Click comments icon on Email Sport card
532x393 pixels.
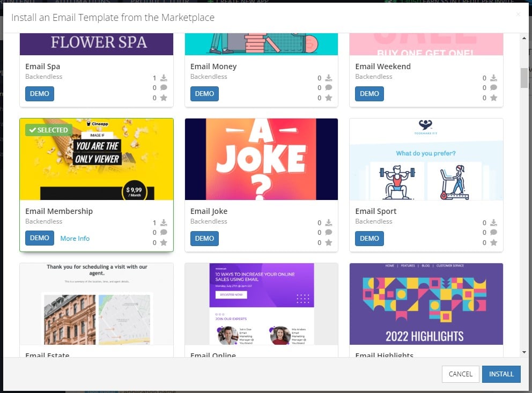[x=494, y=232]
